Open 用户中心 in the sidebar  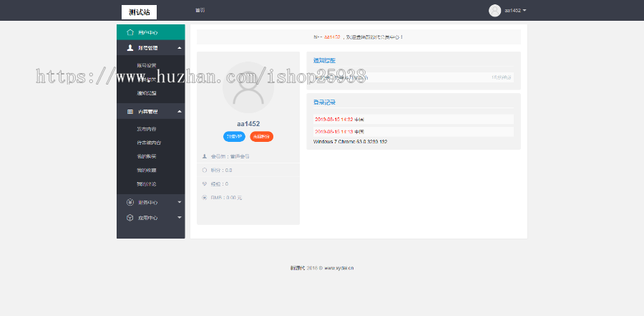tap(151, 32)
